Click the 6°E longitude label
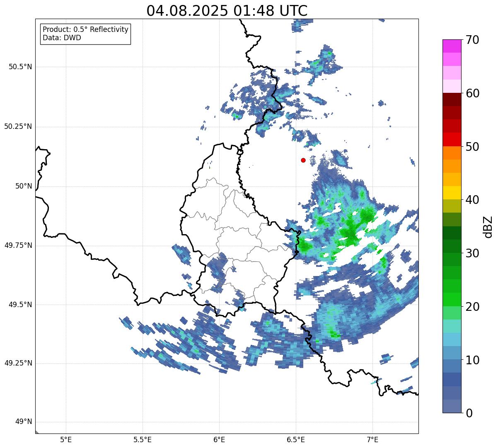This screenshot has height=448, width=498. tap(219, 439)
